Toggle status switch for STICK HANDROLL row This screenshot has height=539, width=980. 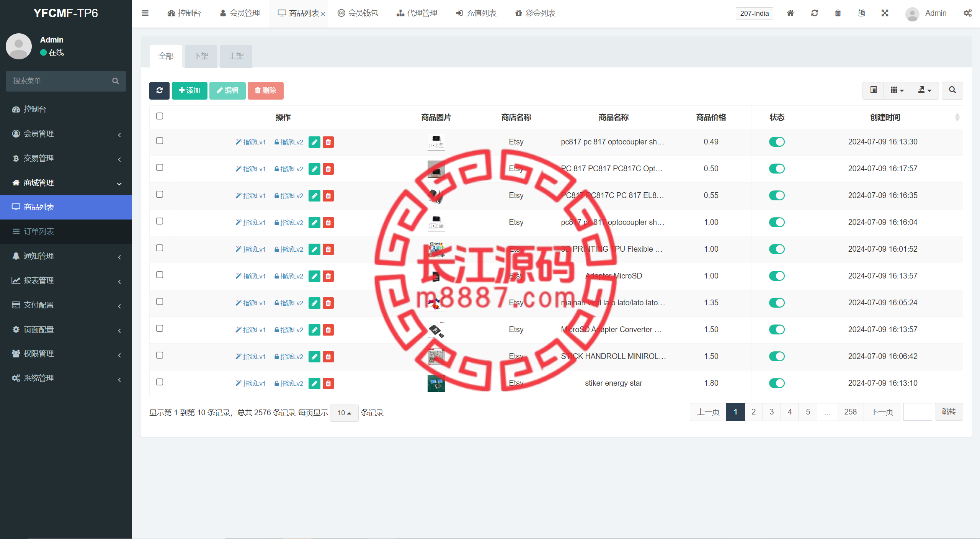click(x=777, y=356)
